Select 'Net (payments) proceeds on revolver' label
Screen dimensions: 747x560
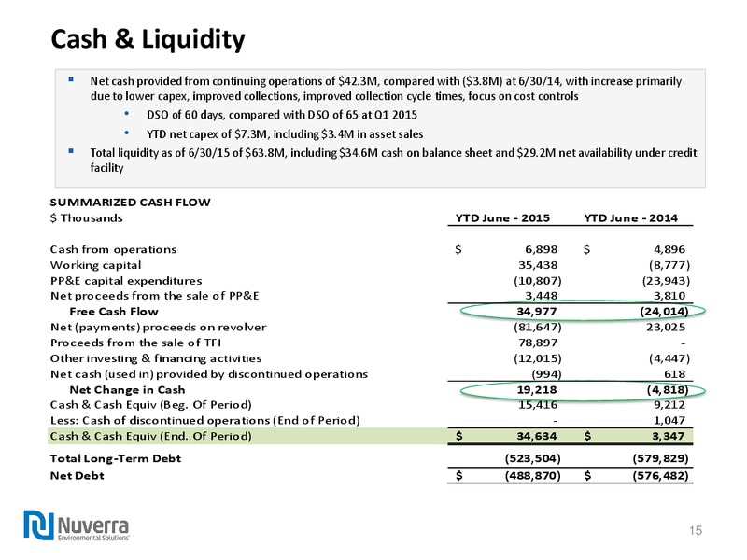158,328
